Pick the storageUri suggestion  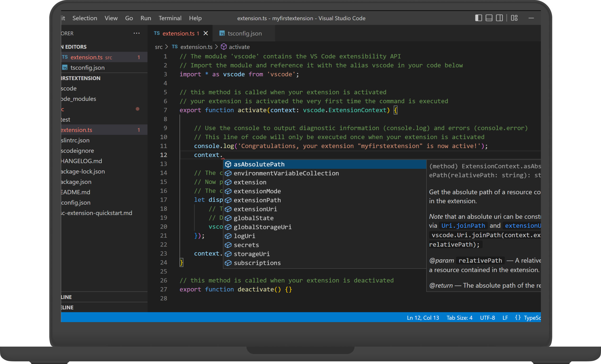tap(325, 254)
